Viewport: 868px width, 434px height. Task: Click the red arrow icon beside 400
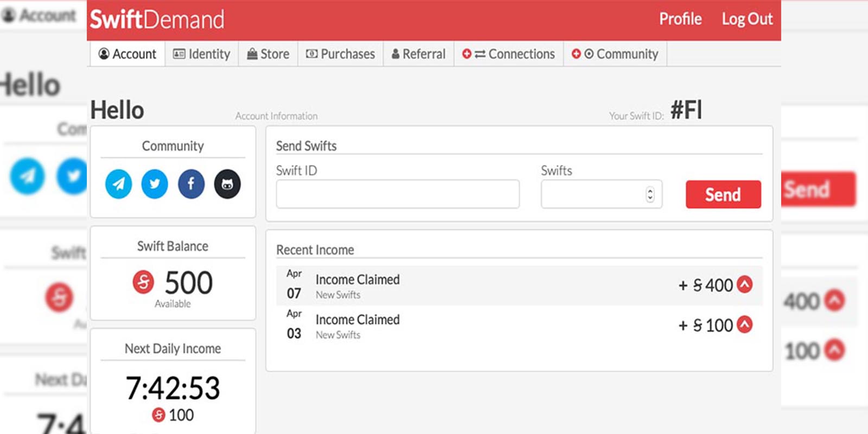[x=745, y=284]
